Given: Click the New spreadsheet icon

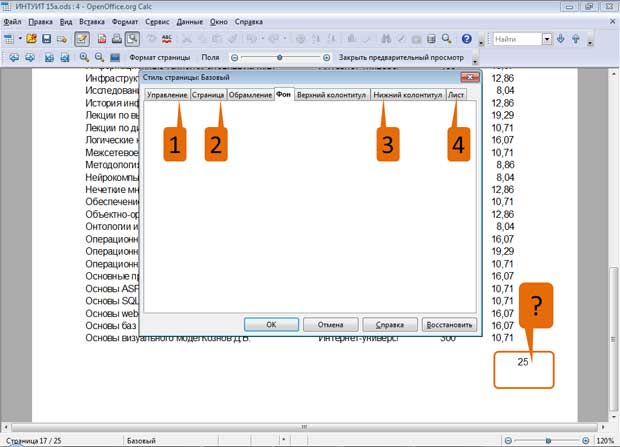Looking at the screenshot, I should click(x=9, y=39).
